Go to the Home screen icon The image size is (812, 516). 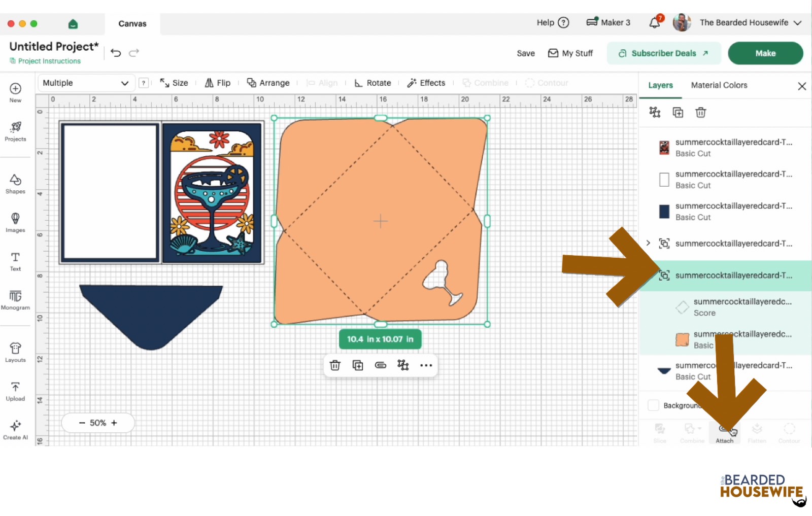point(73,24)
